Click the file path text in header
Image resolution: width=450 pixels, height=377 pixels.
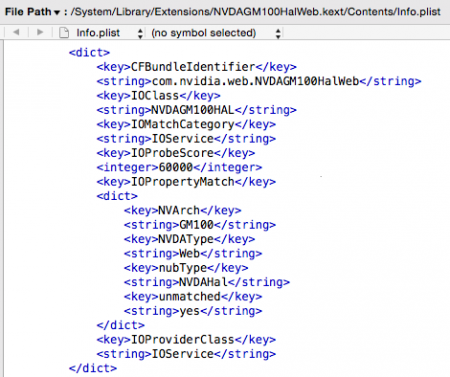click(255, 12)
